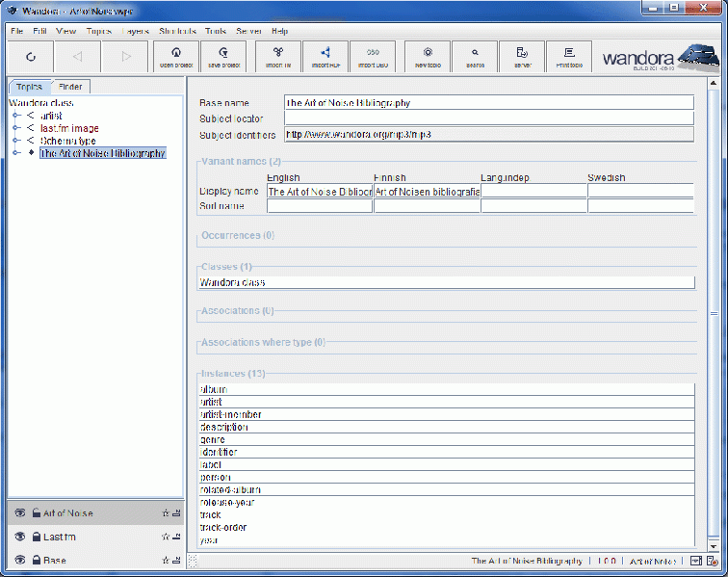Click the Import TM toolbar icon
This screenshot has width=728, height=577.
(x=277, y=57)
